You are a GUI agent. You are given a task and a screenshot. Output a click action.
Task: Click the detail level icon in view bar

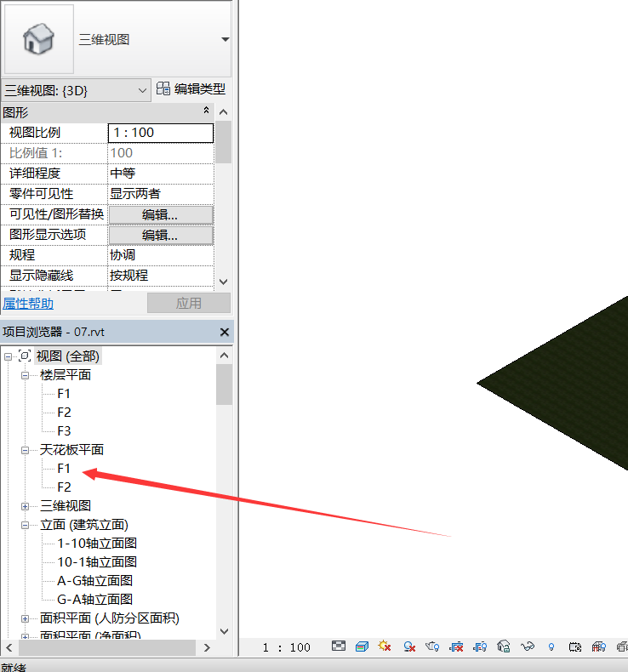339,647
